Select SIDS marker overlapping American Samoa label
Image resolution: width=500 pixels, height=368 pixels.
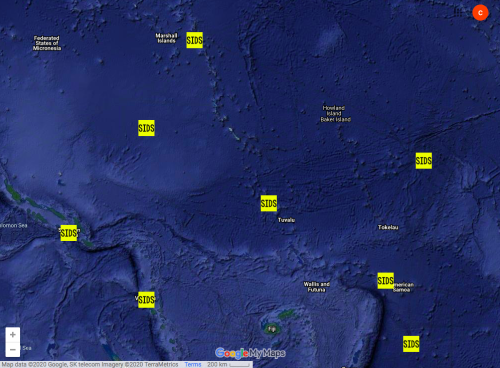click(x=386, y=281)
